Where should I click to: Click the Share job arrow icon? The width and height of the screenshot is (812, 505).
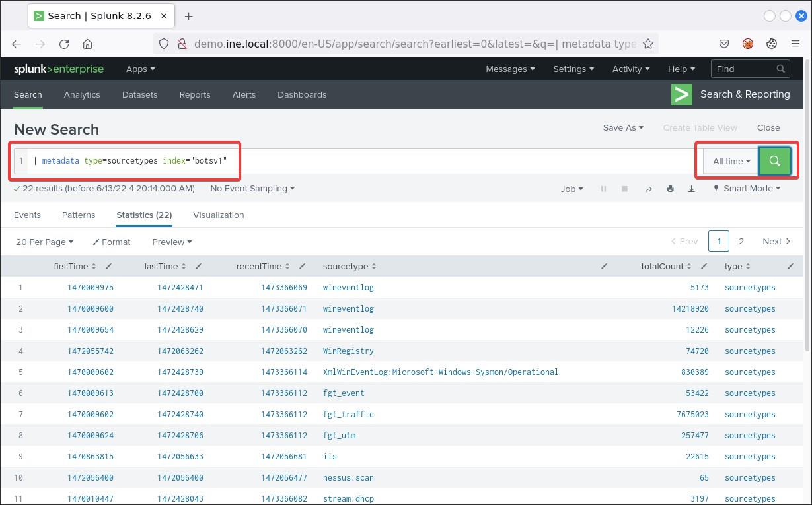coord(649,189)
